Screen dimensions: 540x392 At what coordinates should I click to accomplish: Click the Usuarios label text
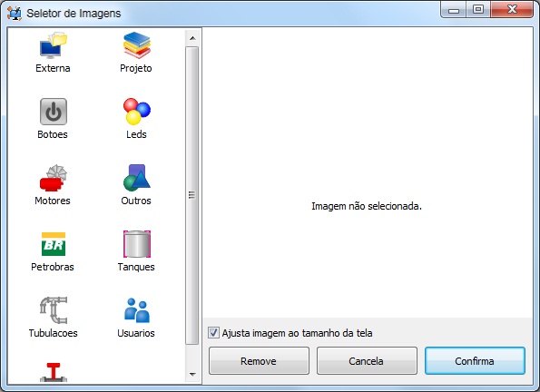[x=136, y=333]
